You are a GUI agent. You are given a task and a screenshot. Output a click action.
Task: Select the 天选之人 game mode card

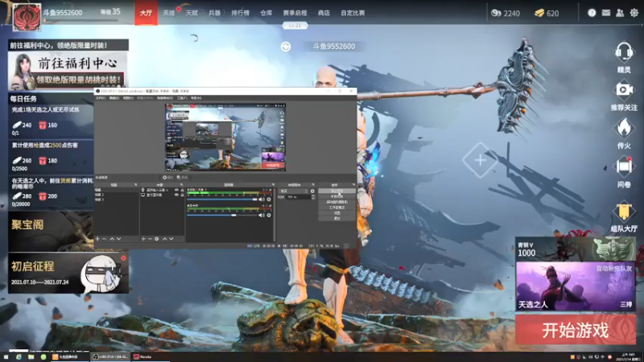coord(576,286)
